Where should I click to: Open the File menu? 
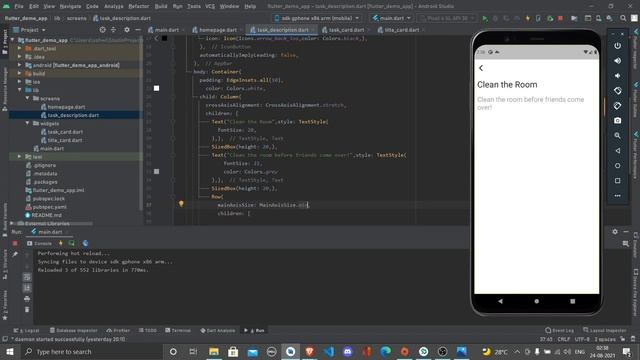click(19, 6)
